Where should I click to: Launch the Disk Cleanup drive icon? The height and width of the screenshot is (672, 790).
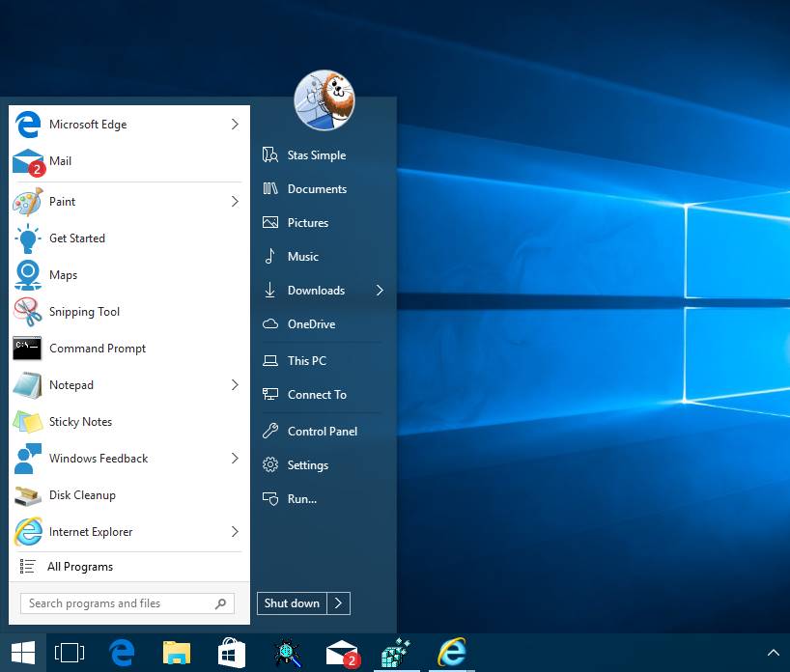click(x=28, y=495)
